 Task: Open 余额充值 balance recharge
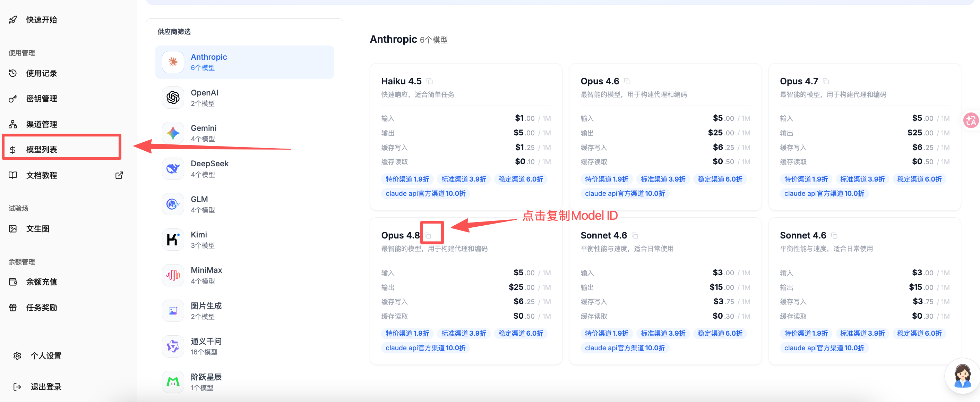point(41,282)
